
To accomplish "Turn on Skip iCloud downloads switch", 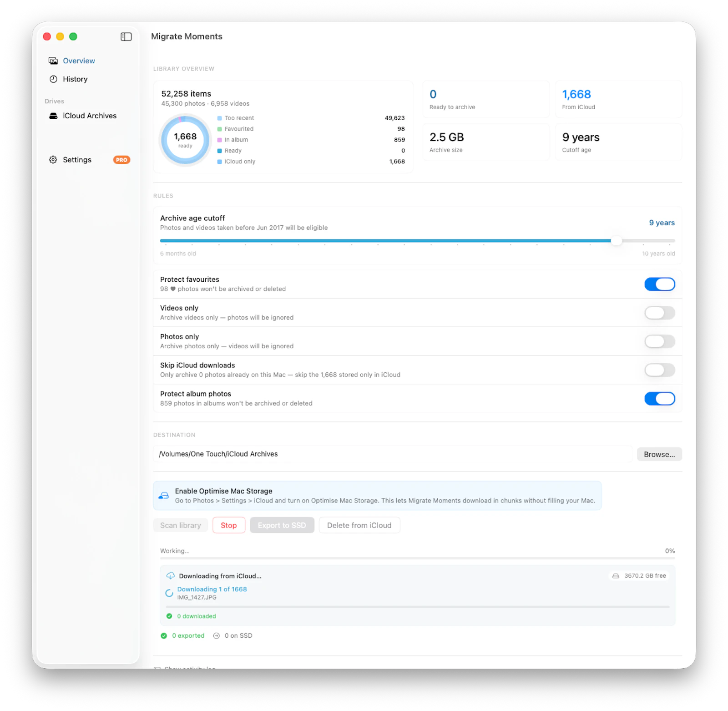I will (x=660, y=371).
